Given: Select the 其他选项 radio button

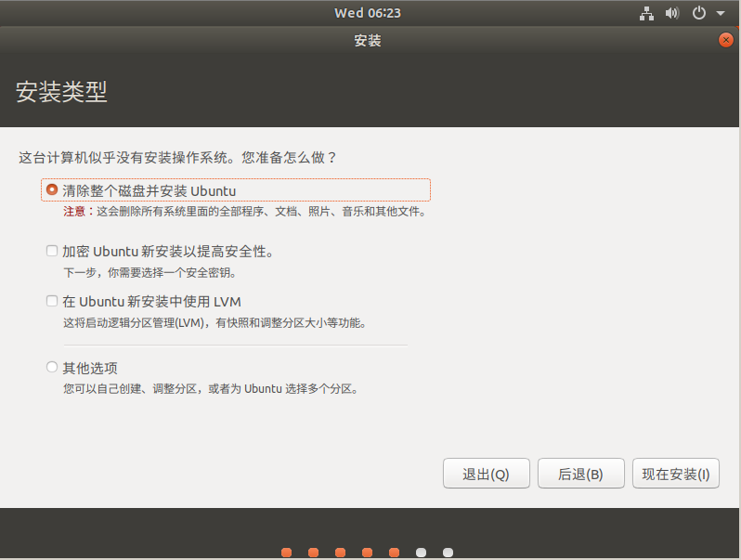Looking at the screenshot, I should (x=52, y=367).
